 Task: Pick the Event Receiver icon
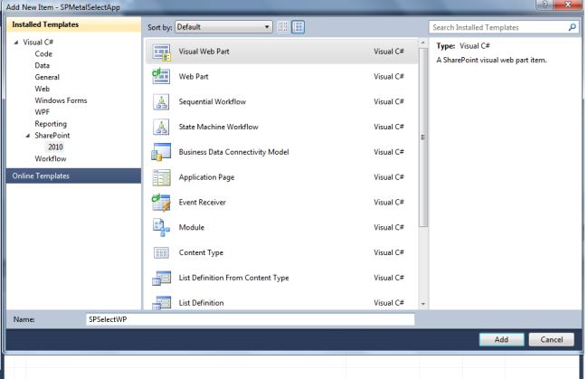[161, 203]
